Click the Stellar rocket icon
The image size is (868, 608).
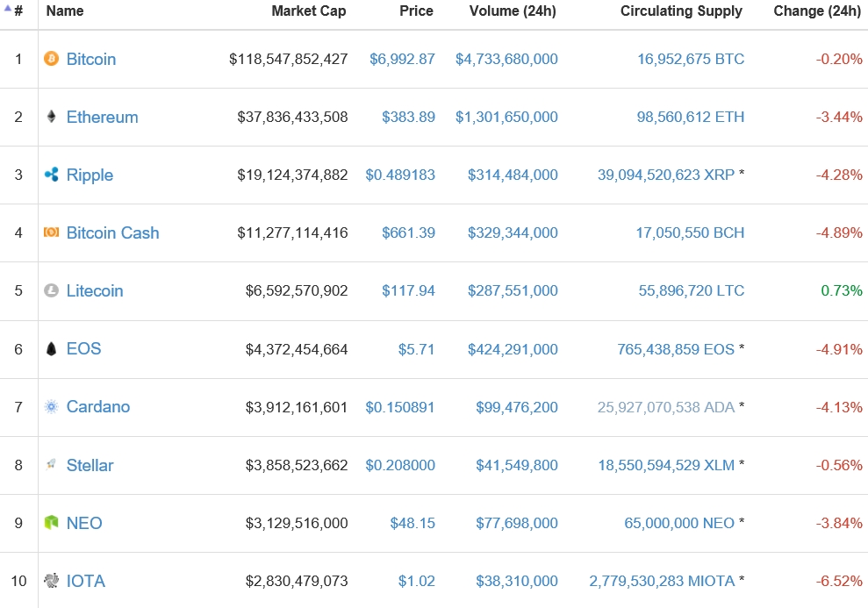tap(52, 465)
